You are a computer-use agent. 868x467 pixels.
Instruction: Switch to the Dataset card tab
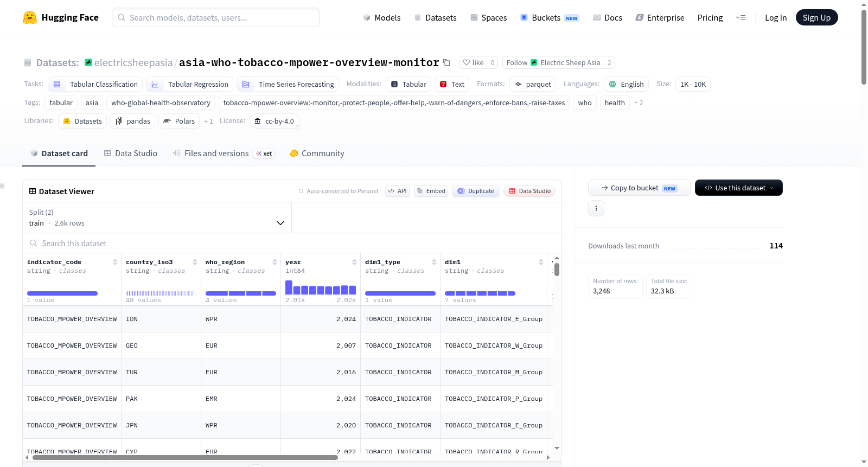coord(59,153)
